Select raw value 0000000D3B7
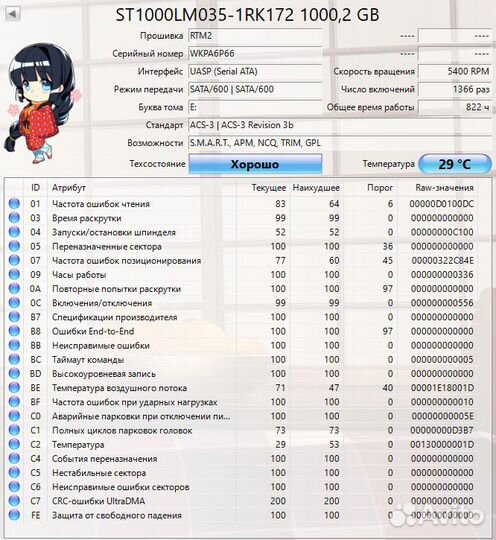The image size is (496, 540). click(442, 430)
